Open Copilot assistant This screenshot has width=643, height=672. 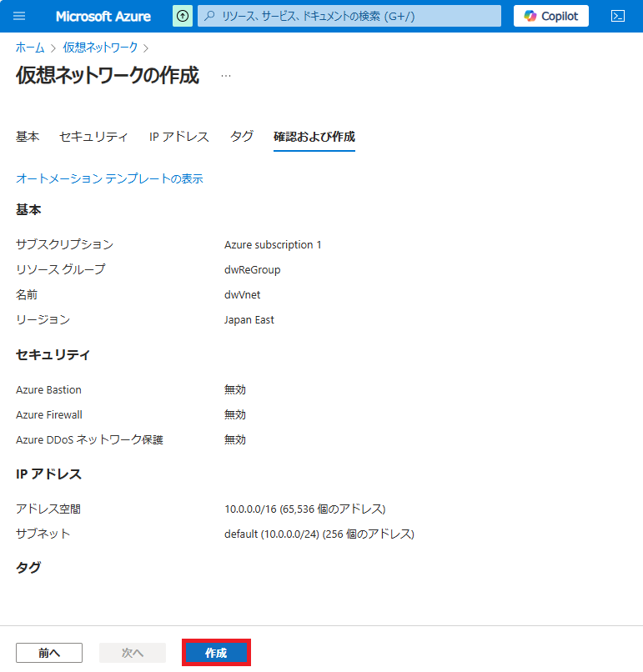550,17
